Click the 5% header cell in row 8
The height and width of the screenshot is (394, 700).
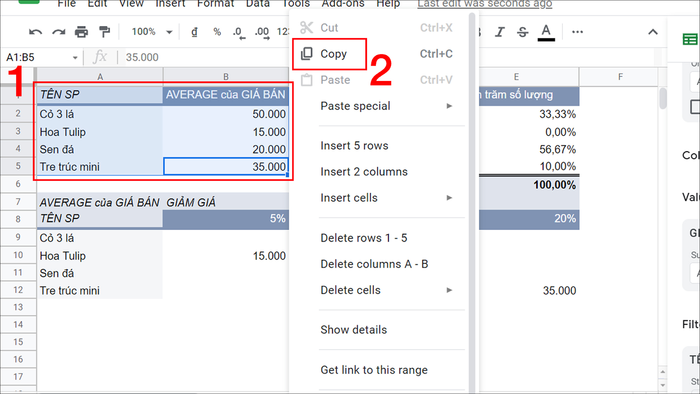tap(226, 219)
